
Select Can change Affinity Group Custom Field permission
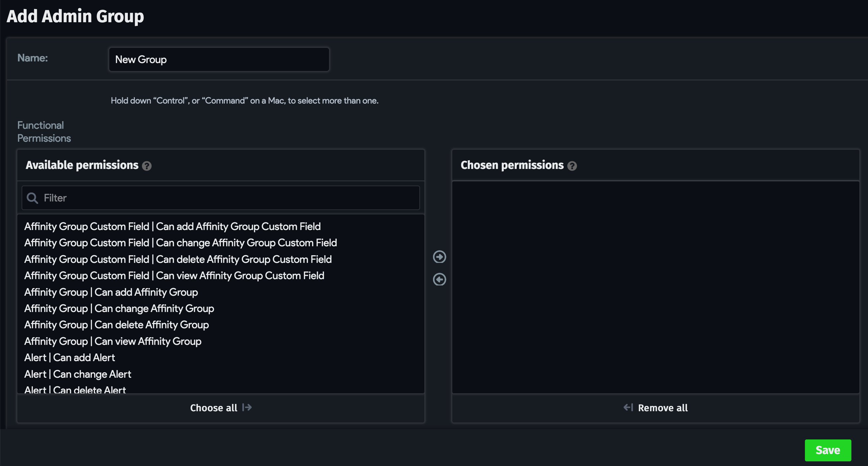point(181,242)
